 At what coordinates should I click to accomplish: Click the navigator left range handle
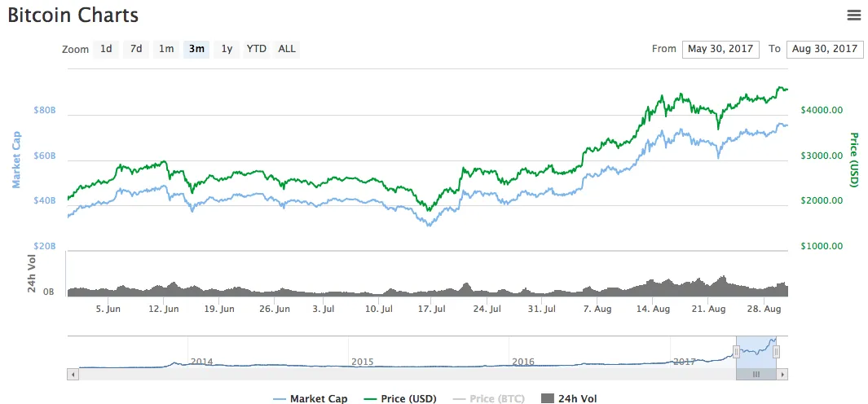736,351
